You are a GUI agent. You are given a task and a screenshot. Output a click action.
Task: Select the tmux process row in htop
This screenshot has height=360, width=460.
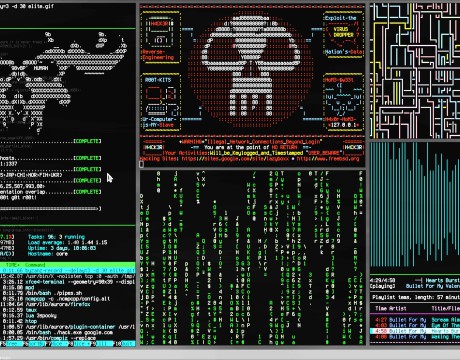[68, 310]
